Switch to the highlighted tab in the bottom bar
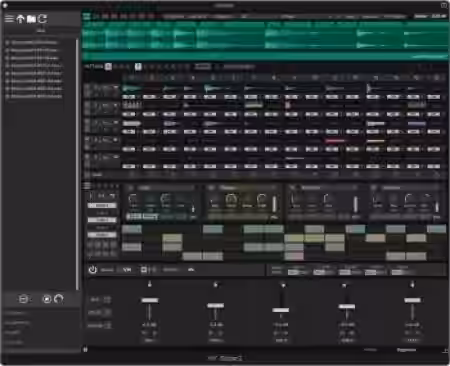This screenshot has height=366, width=450. tap(406, 350)
